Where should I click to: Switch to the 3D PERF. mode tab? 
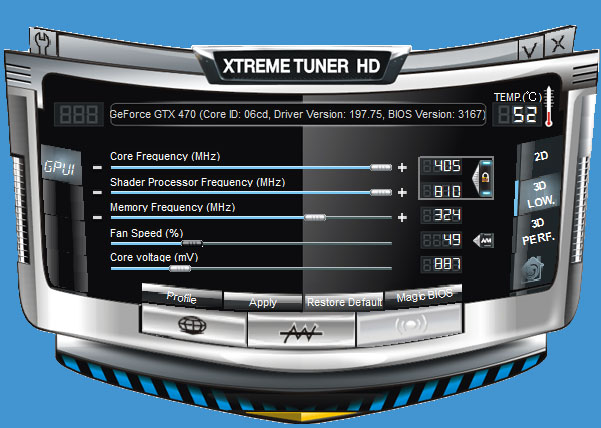[538, 232]
